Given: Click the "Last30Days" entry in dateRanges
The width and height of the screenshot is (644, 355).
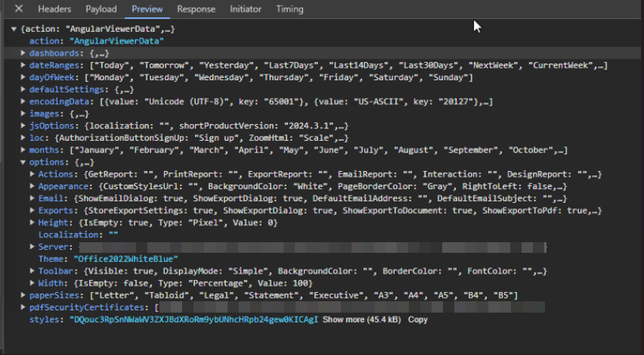Looking at the screenshot, I should point(429,65).
